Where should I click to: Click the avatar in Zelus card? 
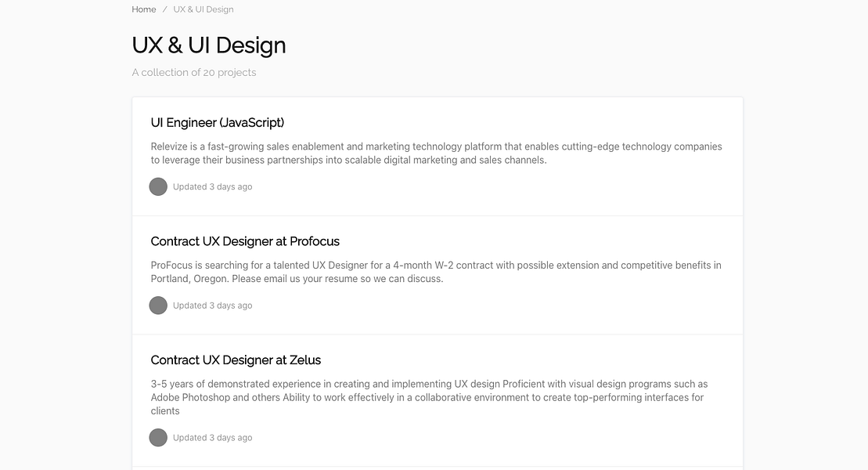pyautogui.click(x=158, y=438)
